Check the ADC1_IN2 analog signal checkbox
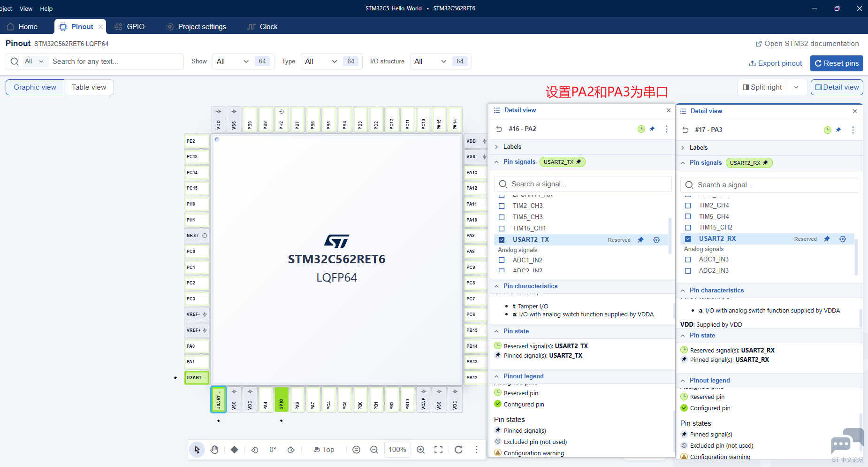868x467 pixels. point(502,260)
